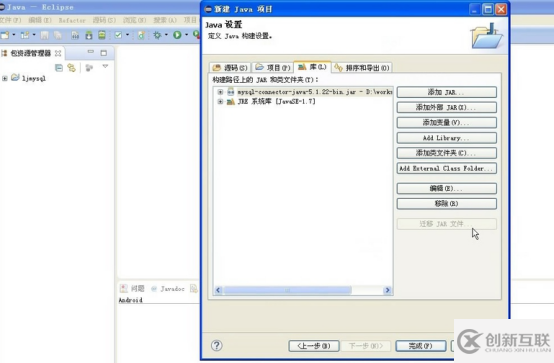Select the 库(L) tab in dialog
554x363 pixels.
click(x=312, y=67)
